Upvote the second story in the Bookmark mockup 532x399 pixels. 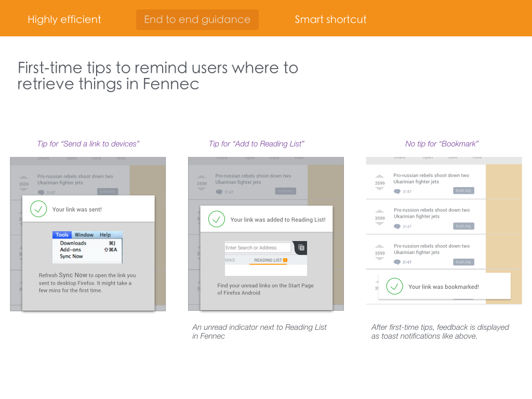click(x=379, y=212)
